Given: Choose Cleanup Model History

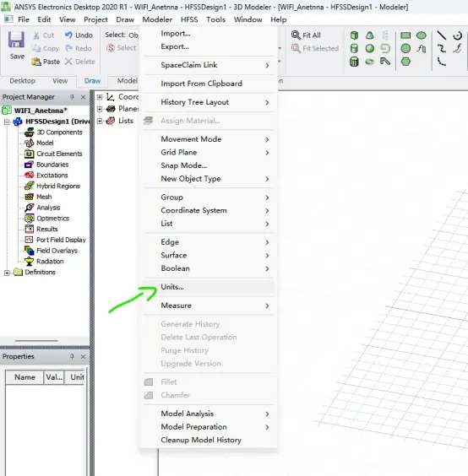Looking at the screenshot, I should 209,441.
